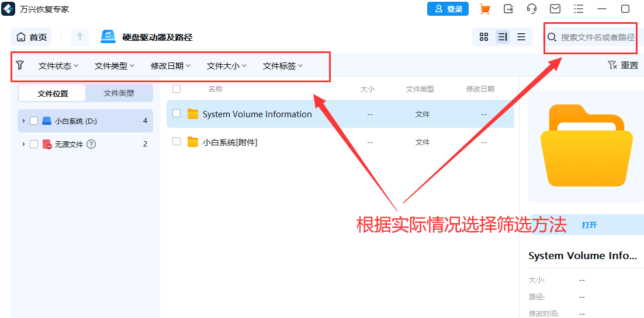Click 小白系统[附件] folder icon
This screenshot has height=318, width=644.
[x=193, y=142]
